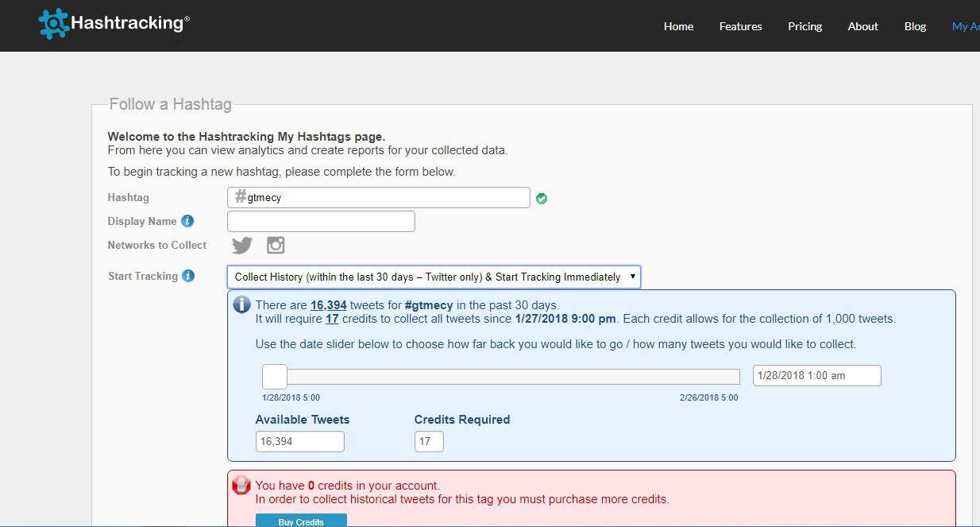Screen dimensions: 980x527
Task: Click the green hashtag validation checkmark
Action: pyautogui.click(x=542, y=198)
